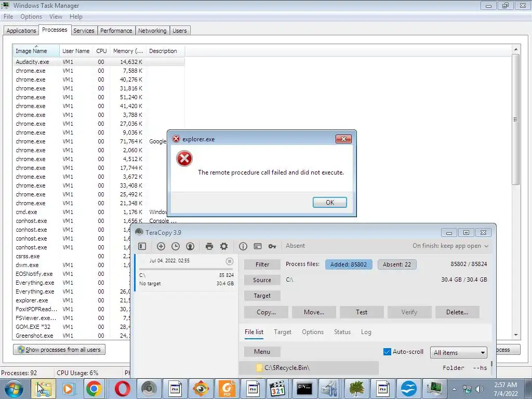Click the process list scrollbar thumb
Viewport: 532px width, 399px height.
pyautogui.click(x=516, y=119)
